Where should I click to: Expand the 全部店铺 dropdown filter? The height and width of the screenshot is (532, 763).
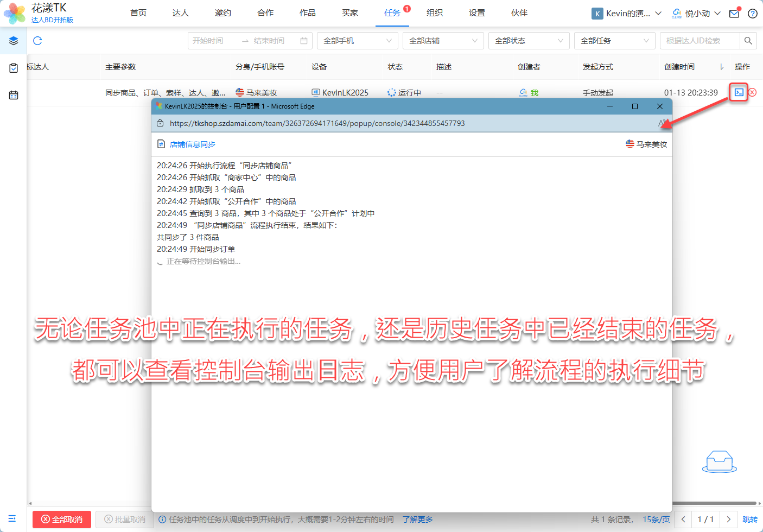click(x=443, y=41)
